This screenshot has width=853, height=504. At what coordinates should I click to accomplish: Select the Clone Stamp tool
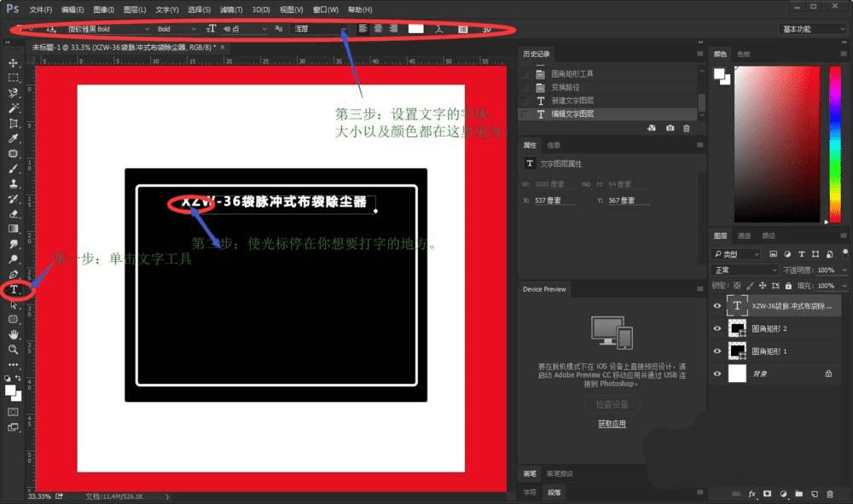[13, 183]
